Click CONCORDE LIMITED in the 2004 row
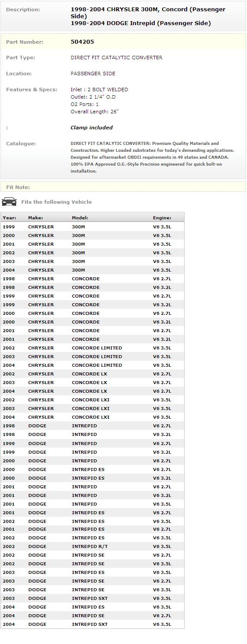Viewport: 247px width, 644px height. pyautogui.click(x=97, y=365)
